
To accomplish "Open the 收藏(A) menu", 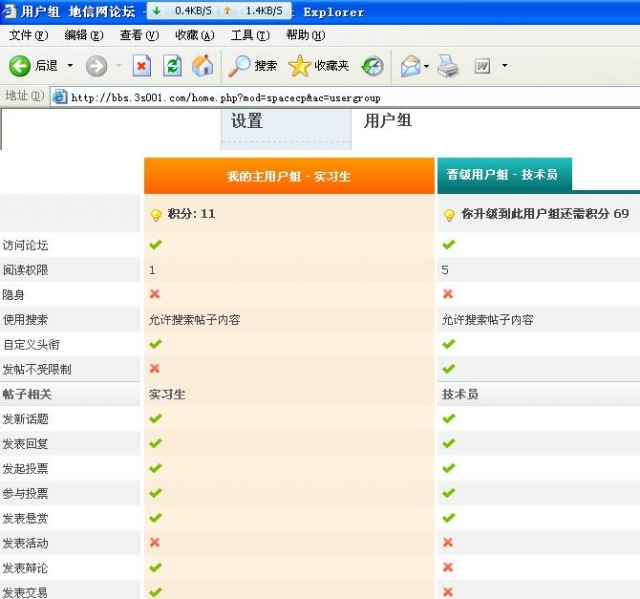I will [x=194, y=35].
